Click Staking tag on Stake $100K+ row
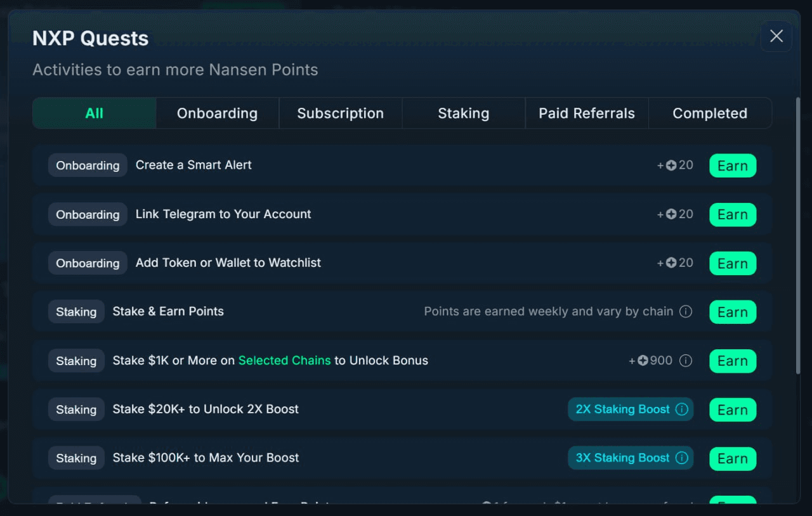Screen dimensions: 812x516 (76, 458)
